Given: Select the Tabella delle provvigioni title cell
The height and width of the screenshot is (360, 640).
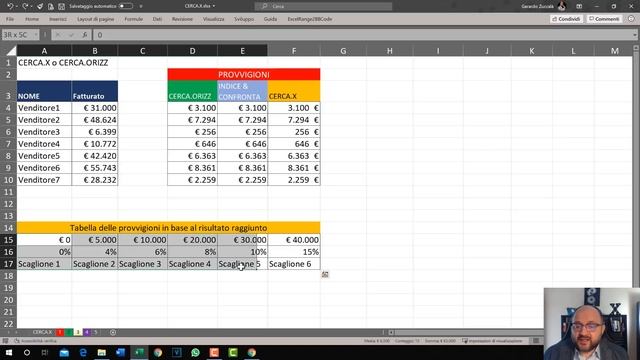Looking at the screenshot, I should [x=169, y=228].
